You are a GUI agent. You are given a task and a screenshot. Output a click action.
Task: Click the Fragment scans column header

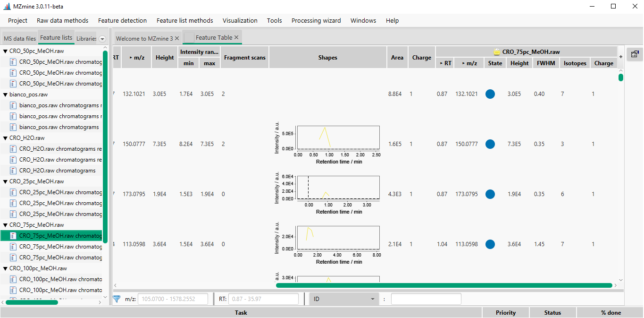pyautogui.click(x=244, y=57)
